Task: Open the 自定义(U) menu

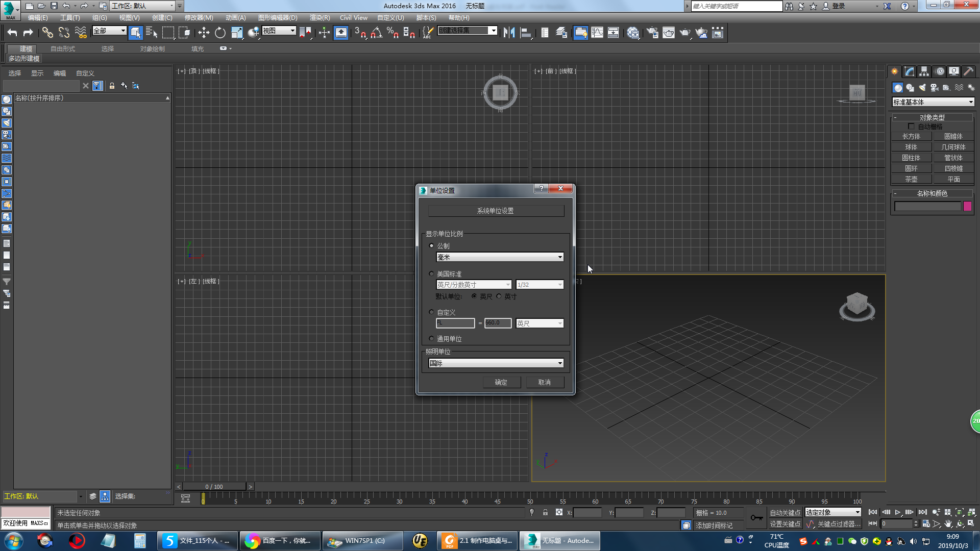Action: [390, 17]
